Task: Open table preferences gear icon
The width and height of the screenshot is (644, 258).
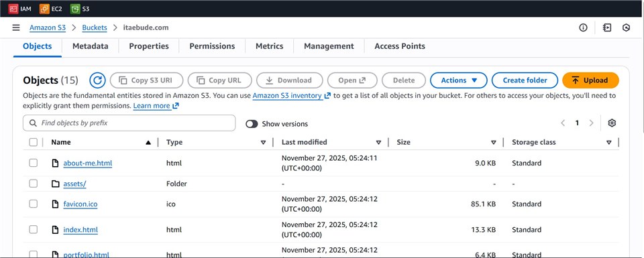Action: tap(612, 123)
